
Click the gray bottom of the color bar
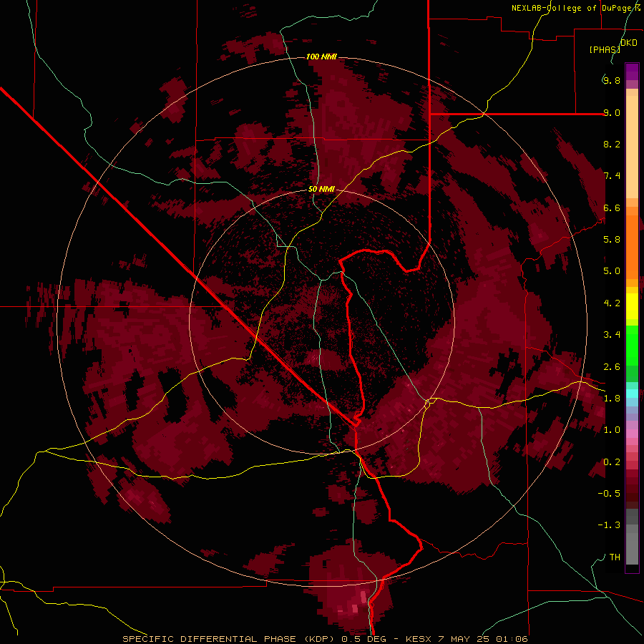pyautogui.click(x=632, y=546)
